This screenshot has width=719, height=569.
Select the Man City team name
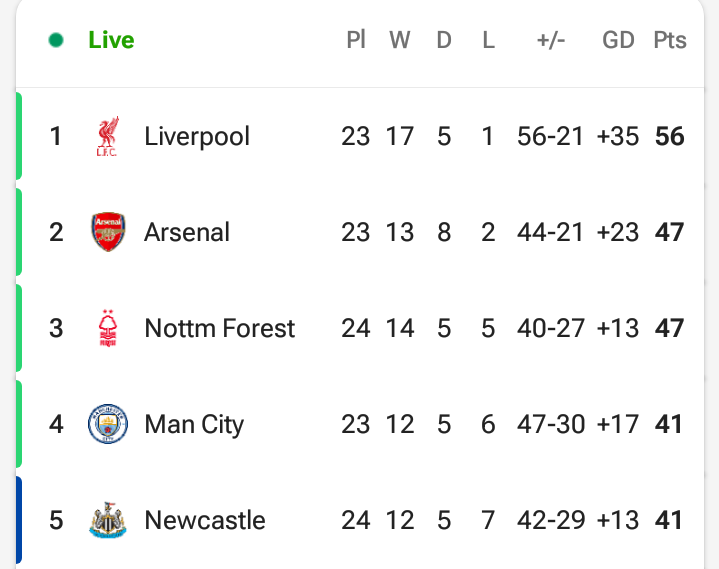click(x=194, y=425)
